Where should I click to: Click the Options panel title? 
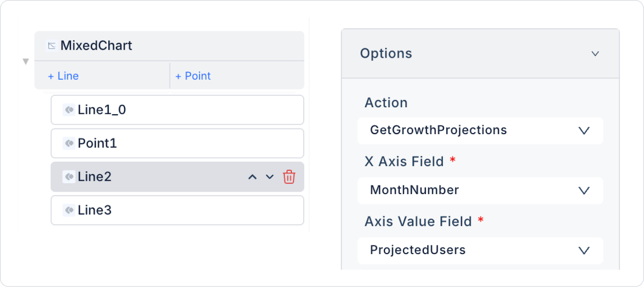[386, 54]
